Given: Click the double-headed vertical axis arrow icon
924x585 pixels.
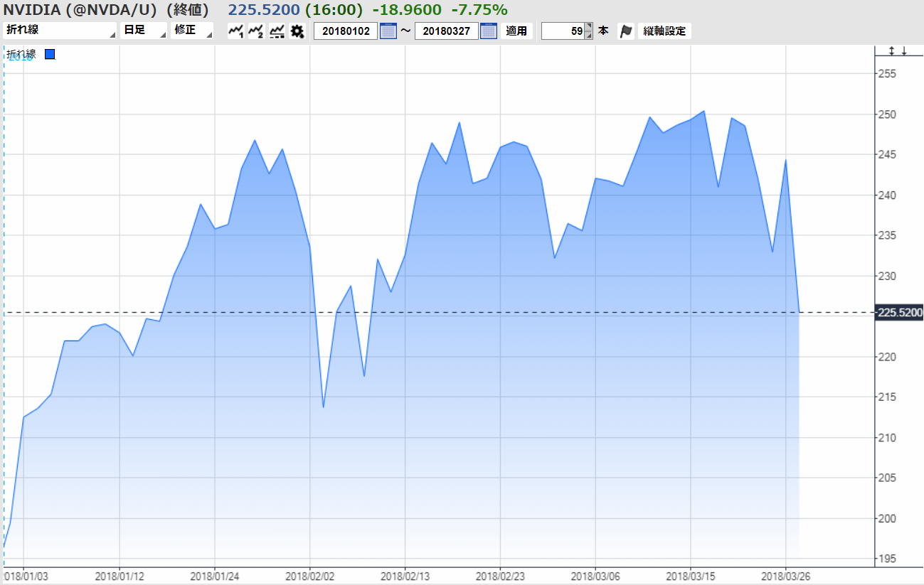Looking at the screenshot, I should [x=891, y=50].
